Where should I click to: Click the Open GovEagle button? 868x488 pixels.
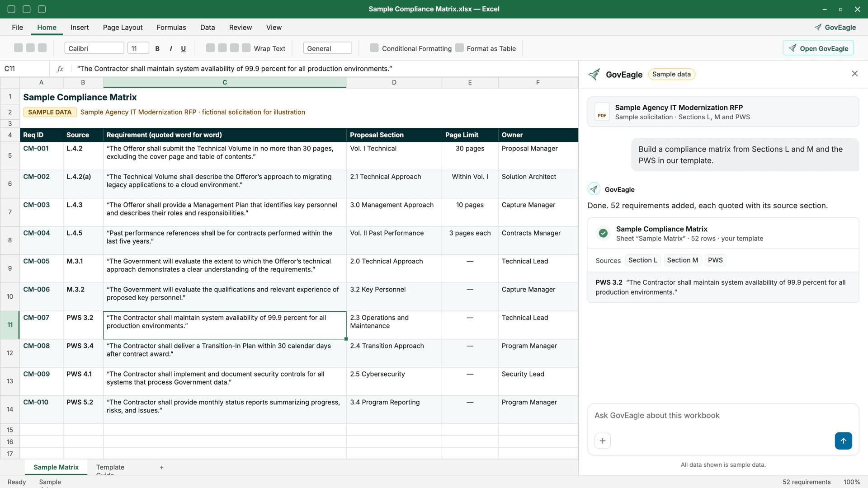pyautogui.click(x=818, y=48)
